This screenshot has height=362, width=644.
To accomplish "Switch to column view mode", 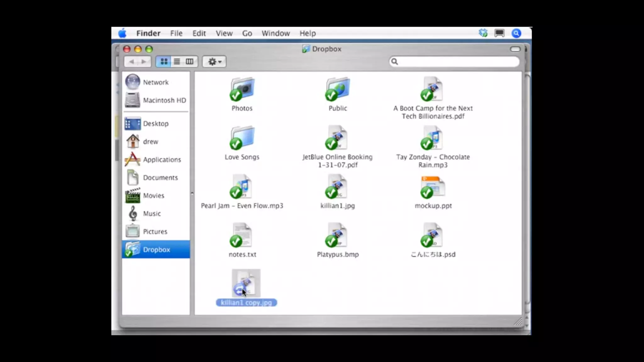I will tap(190, 62).
